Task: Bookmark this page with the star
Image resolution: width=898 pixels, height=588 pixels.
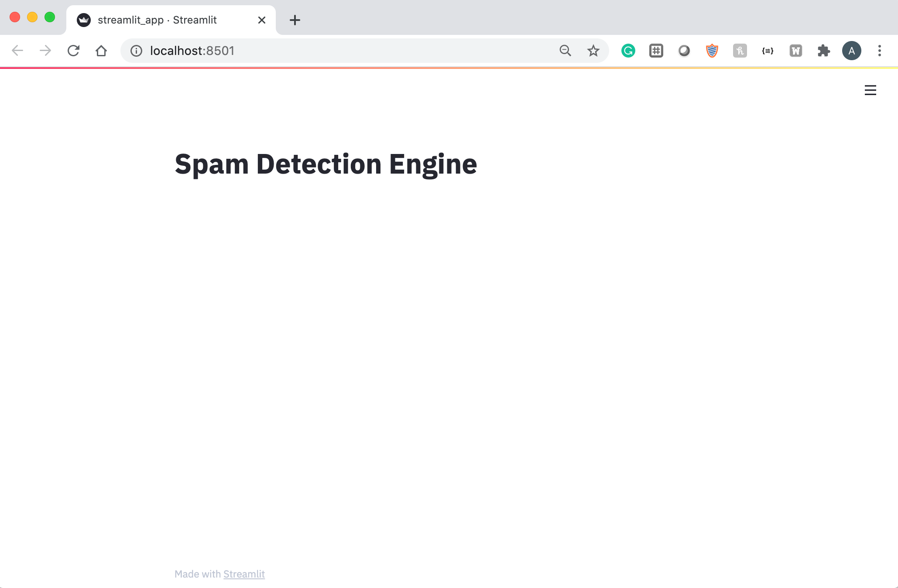Action: click(x=593, y=51)
